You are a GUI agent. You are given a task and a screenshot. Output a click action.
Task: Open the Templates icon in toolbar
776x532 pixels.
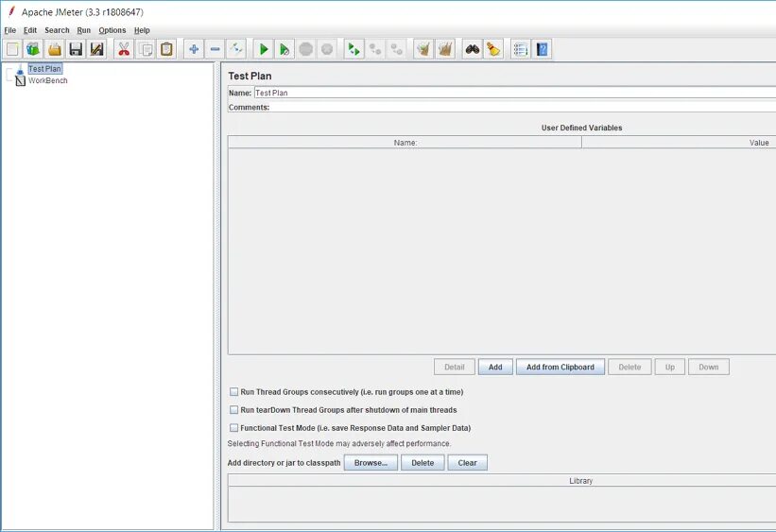pos(33,49)
